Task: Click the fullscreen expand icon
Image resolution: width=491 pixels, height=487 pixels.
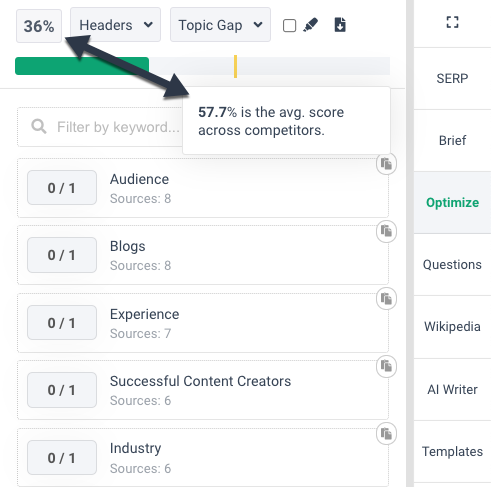Action: (452, 22)
